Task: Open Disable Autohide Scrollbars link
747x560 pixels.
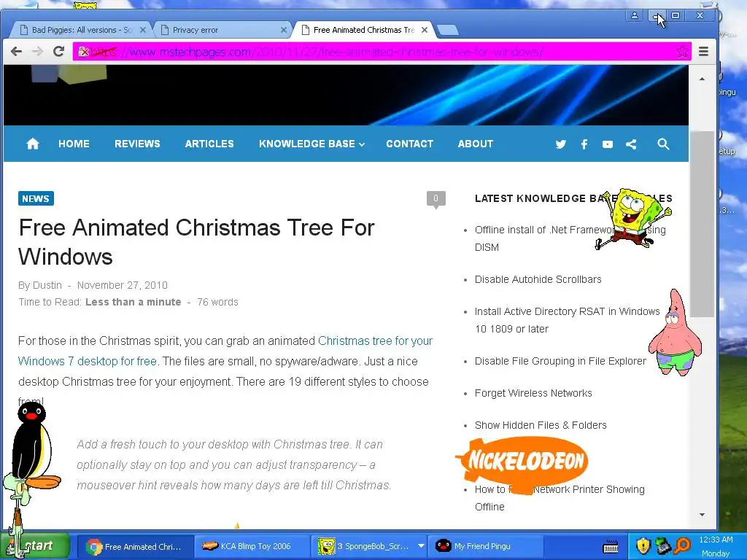Action: point(538,279)
